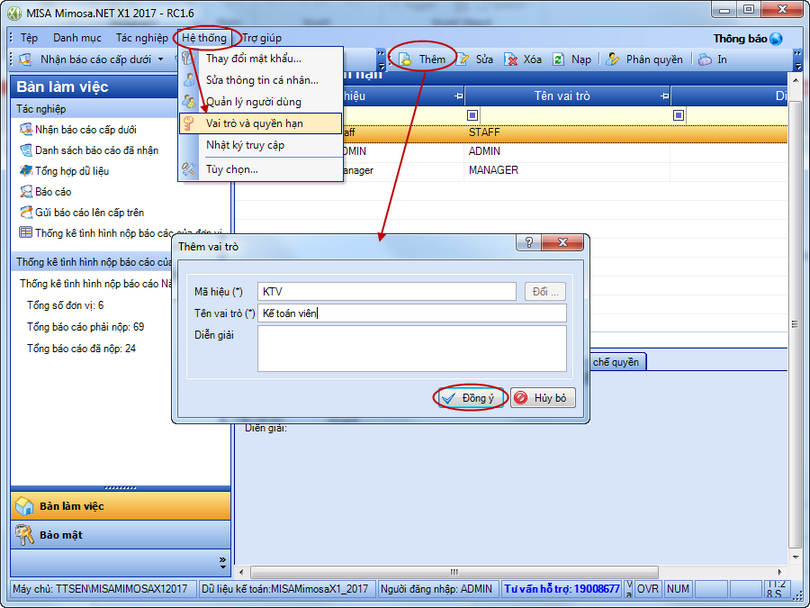Click the Đổi button beside Mã hiệu
This screenshot has height=608, width=810.
(546, 292)
